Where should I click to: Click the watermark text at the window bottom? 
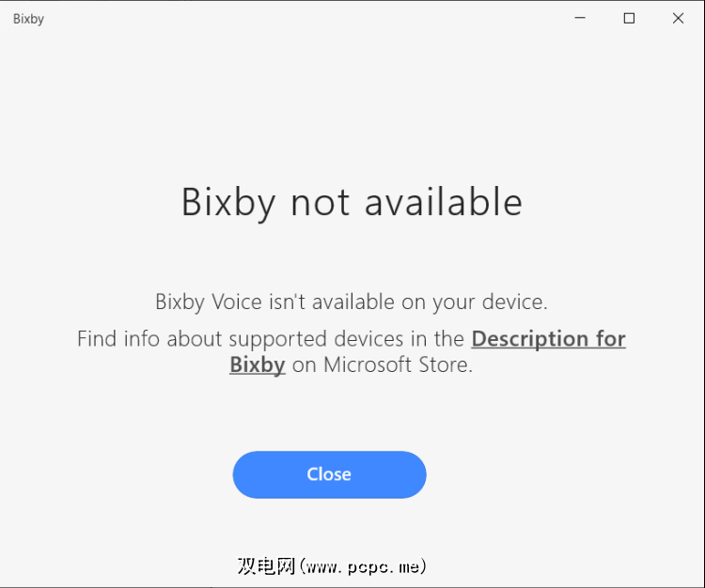(x=332, y=566)
